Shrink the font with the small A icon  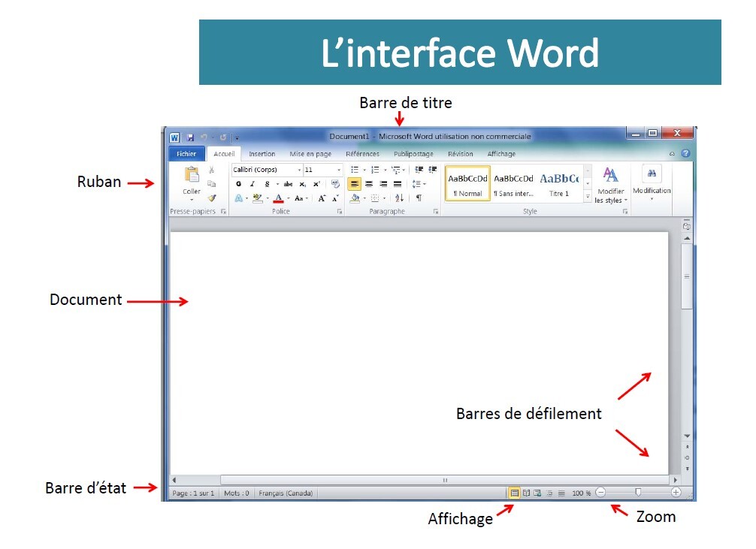tap(335, 198)
